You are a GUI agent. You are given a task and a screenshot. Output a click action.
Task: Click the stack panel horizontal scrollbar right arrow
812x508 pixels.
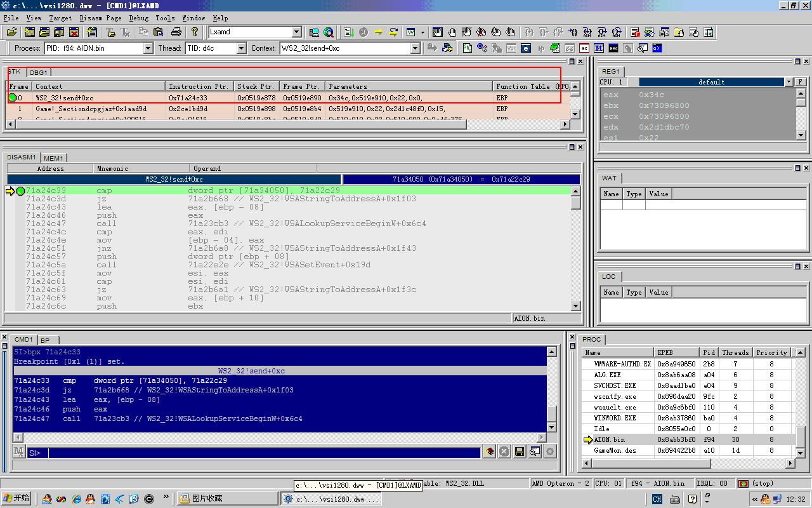point(565,124)
